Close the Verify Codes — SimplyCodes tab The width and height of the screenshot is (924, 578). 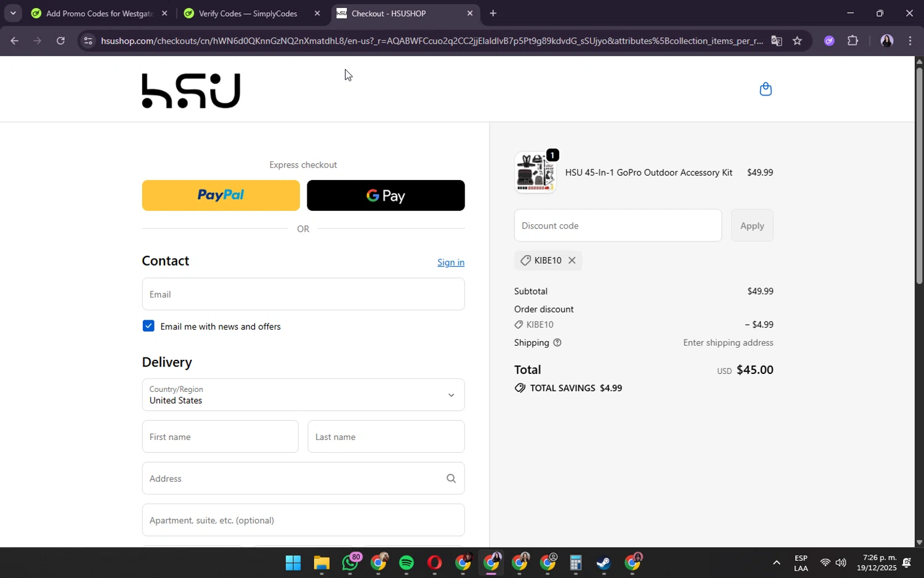point(317,13)
